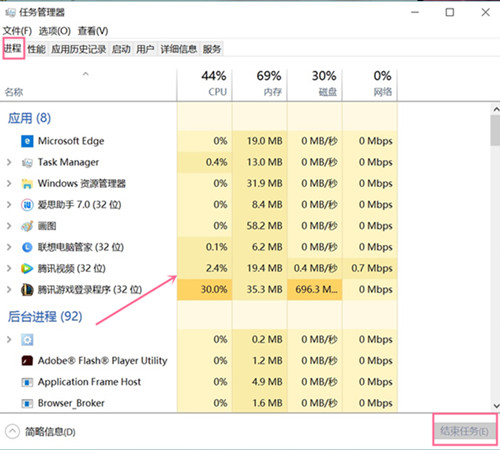
Task: Click the Windows 资源管理器 folder icon
Action: tap(27, 184)
